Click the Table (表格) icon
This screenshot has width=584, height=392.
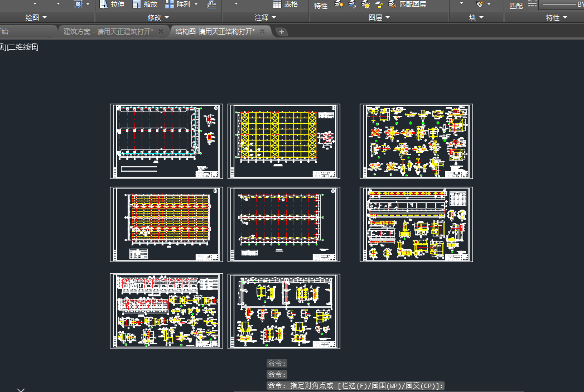pyautogui.click(x=277, y=4)
